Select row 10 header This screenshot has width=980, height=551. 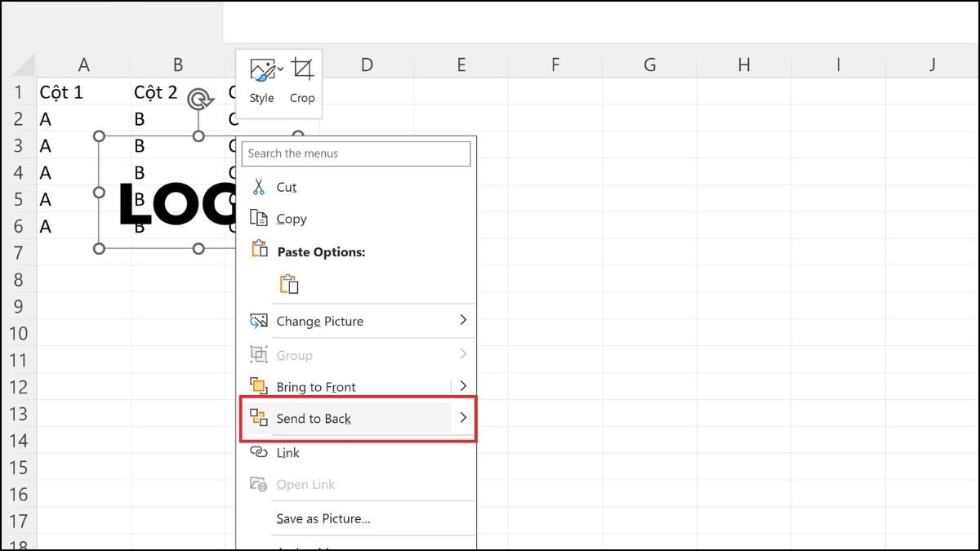click(18, 333)
